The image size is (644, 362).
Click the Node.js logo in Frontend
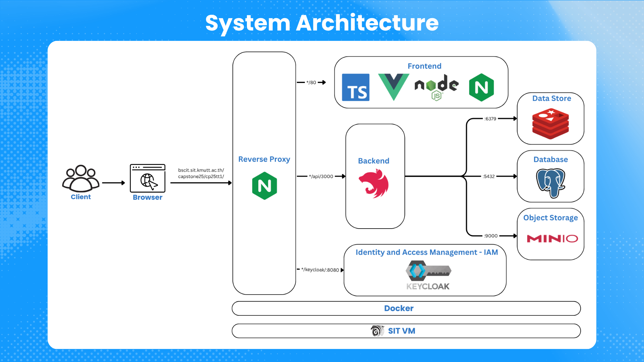click(436, 87)
